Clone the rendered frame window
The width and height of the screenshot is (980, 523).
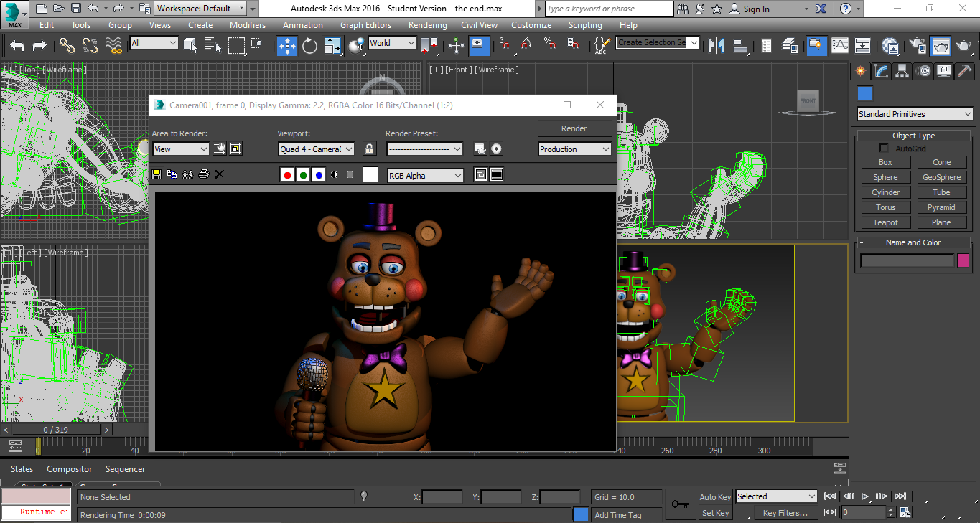[188, 174]
